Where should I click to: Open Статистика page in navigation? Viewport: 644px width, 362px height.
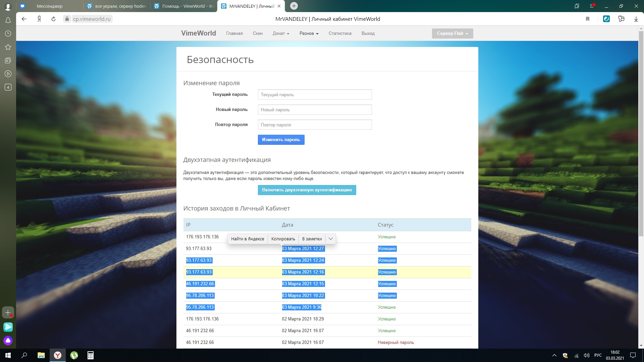point(340,34)
